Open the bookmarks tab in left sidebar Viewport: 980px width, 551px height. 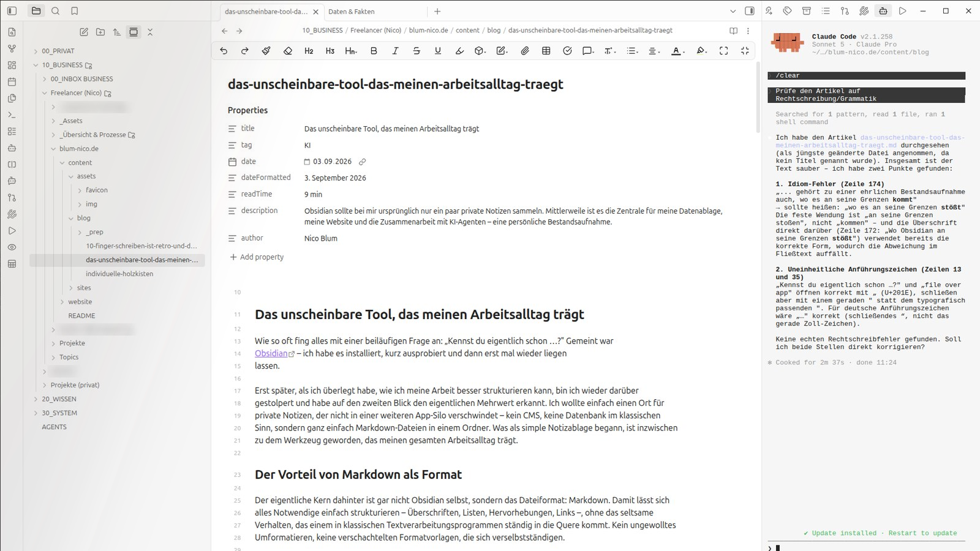pos(74,11)
